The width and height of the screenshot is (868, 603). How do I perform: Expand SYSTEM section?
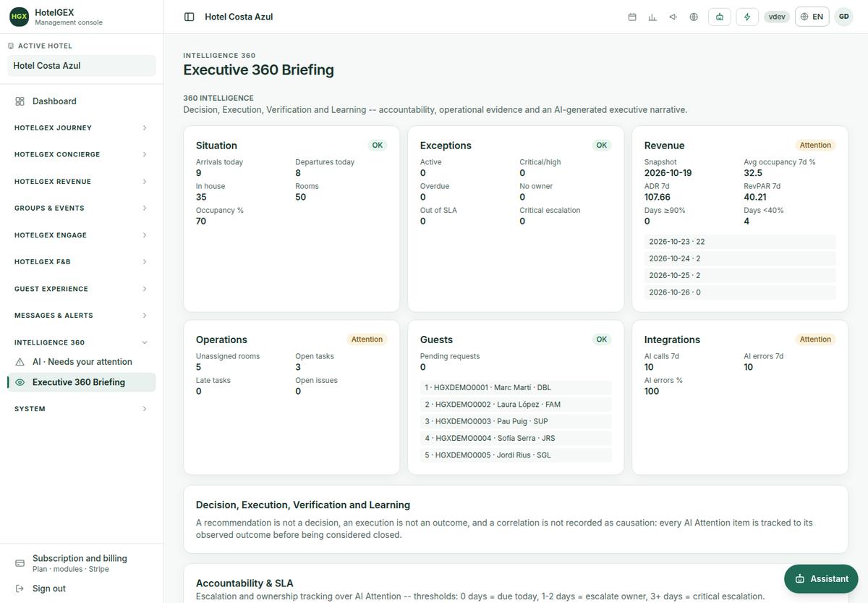[x=82, y=409]
